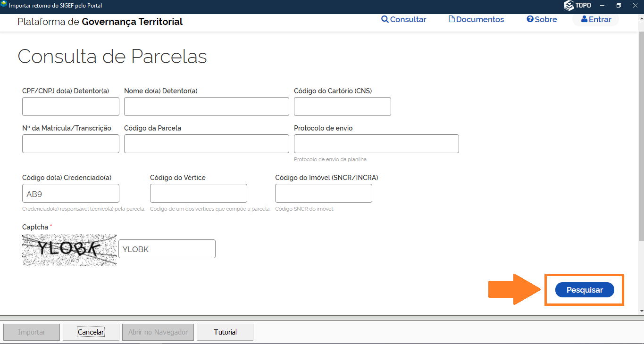
Task: Click the Protocolo de envio field
Action: point(376,144)
